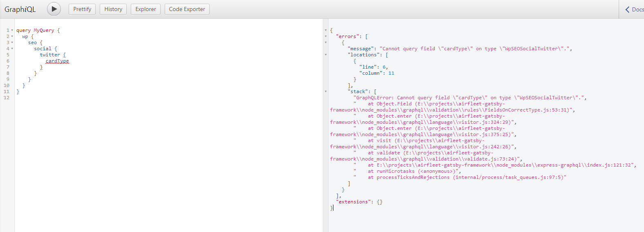Collapse the stack array fold arrow
Image resolution: width=644 pixels, height=232 pixels.
pyautogui.click(x=326, y=91)
